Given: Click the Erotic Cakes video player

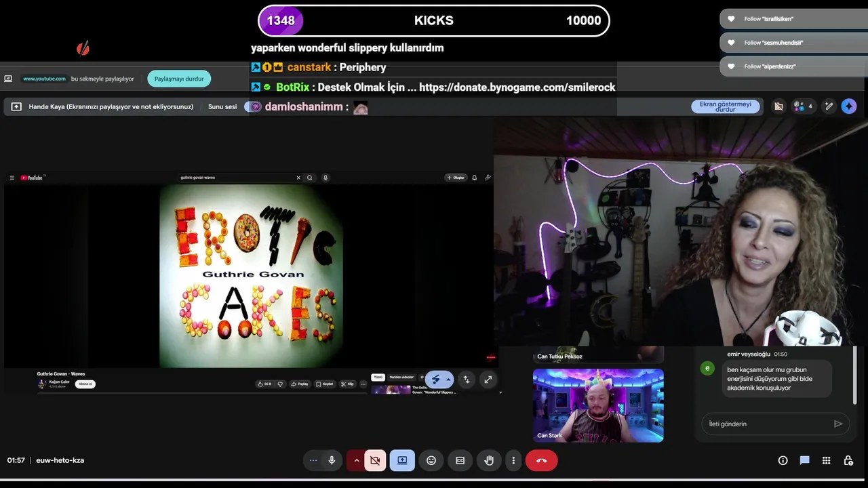Looking at the screenshot, I should 251,276.
